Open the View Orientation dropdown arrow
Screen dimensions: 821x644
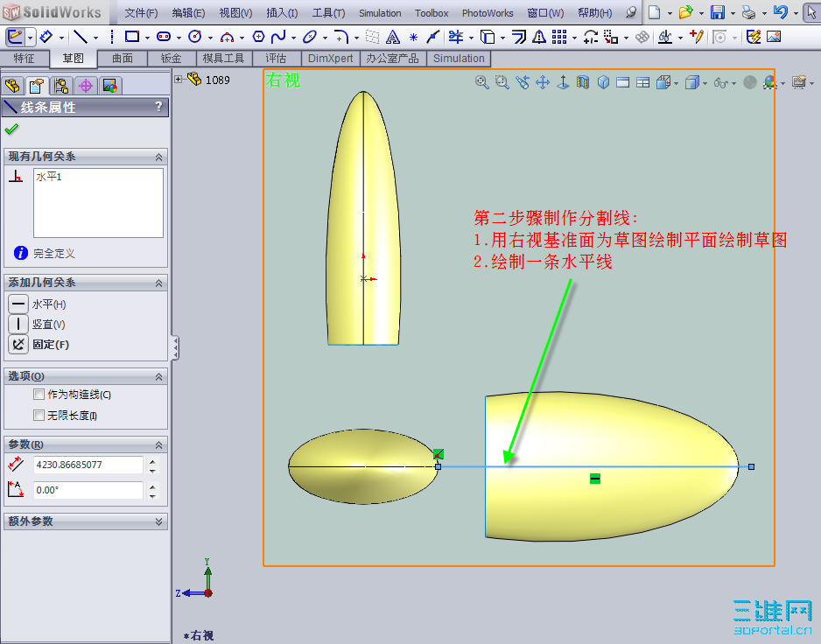pos(677,83)
